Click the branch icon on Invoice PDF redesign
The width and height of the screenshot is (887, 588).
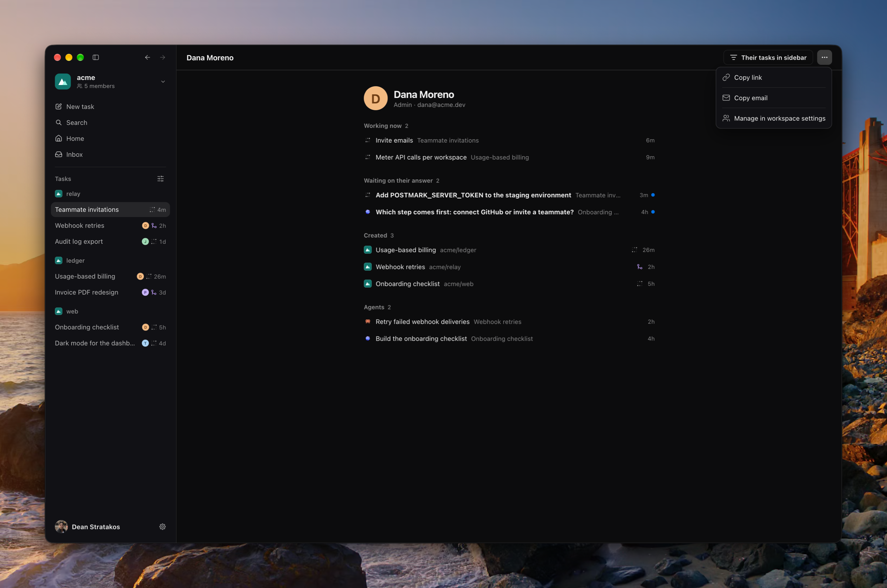point(154,292)
